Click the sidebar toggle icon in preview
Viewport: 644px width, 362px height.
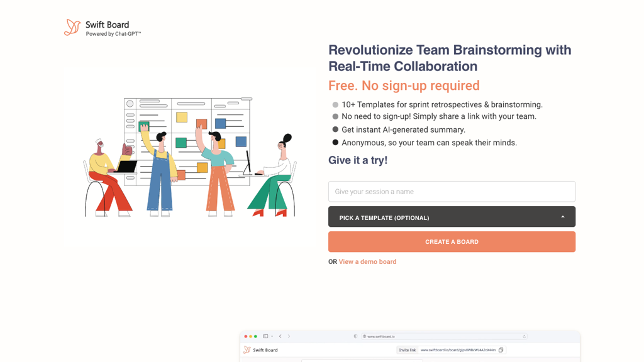[266, 336]
